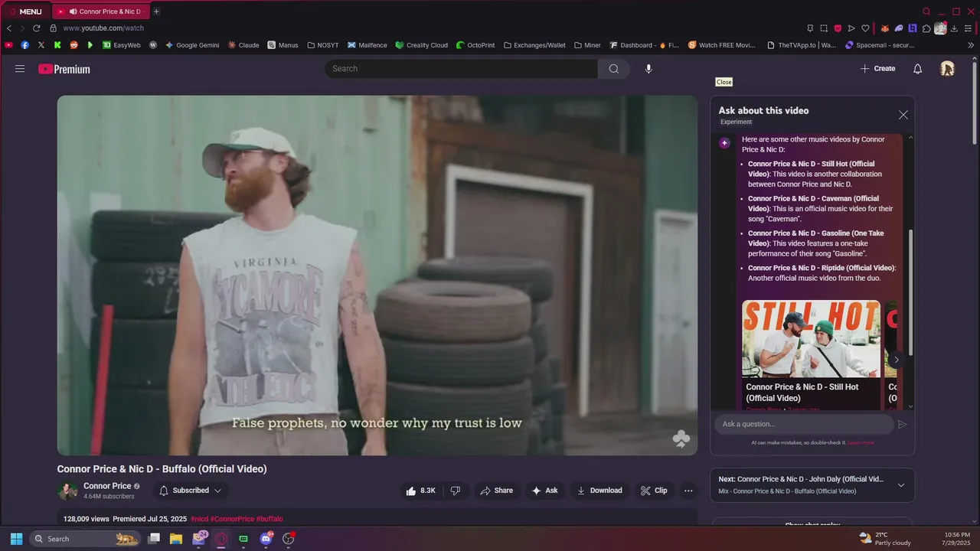Open the Connor Price channel name link
Image resolution: width=980 pixels, height=551 pixels.
(107, 486)
